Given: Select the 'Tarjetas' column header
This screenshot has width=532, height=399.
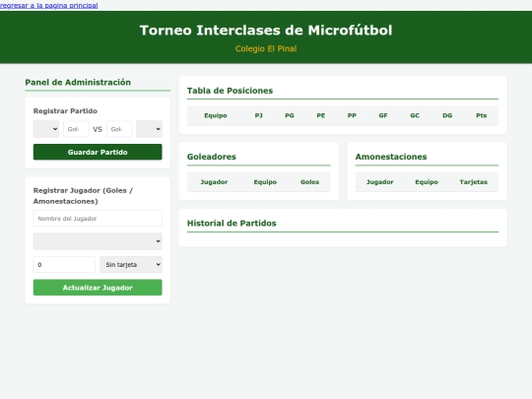Looking at the screenshot, I should (473, 182).
